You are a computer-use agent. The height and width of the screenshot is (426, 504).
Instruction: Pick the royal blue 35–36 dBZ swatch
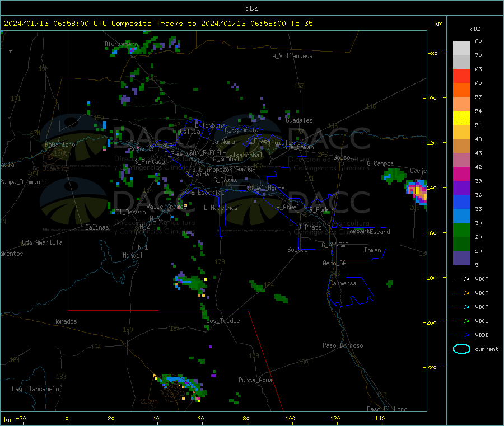tap(461, 202)
